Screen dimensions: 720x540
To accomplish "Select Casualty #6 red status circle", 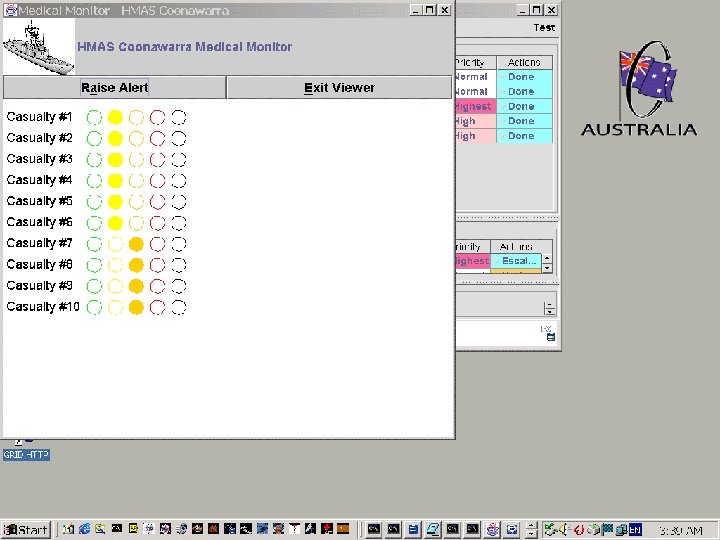I will (158, 223).
